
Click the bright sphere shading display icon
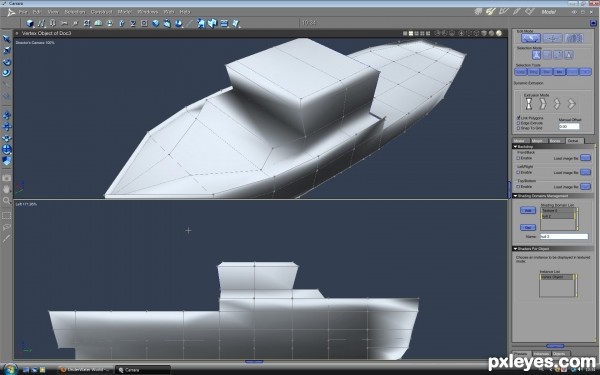499,34
